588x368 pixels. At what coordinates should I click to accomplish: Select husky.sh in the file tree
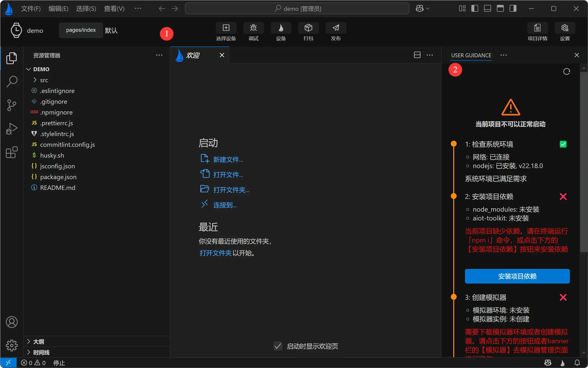click(x=97, y=155)
